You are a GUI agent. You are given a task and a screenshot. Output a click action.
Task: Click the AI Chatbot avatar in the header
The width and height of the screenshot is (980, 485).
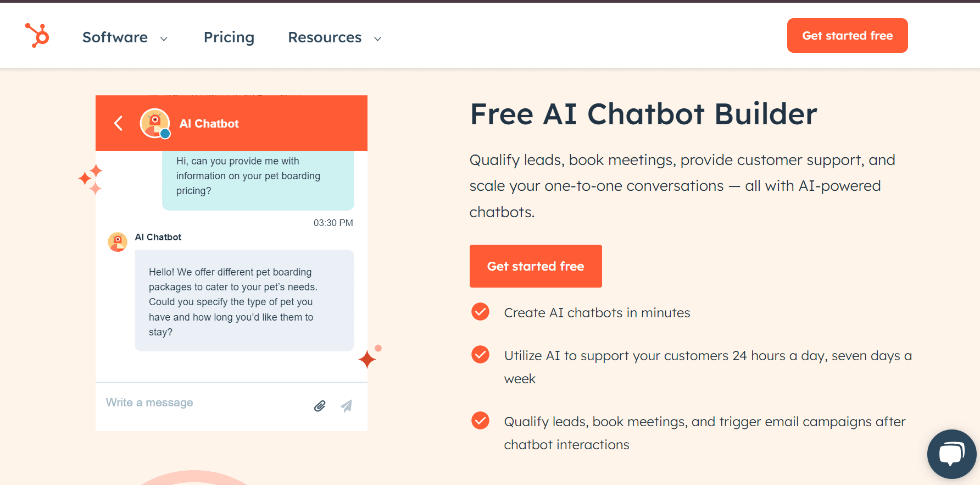154,123
